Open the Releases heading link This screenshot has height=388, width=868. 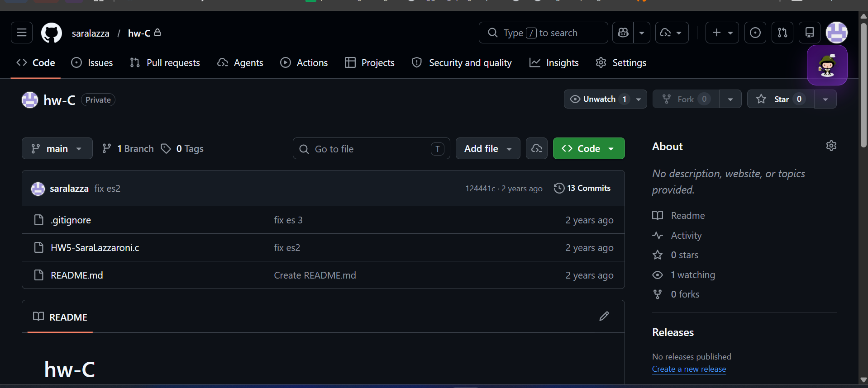point(673,332)
